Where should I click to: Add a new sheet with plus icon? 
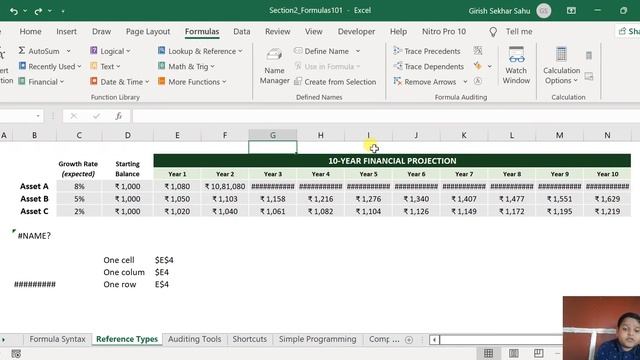pos(409,340)
